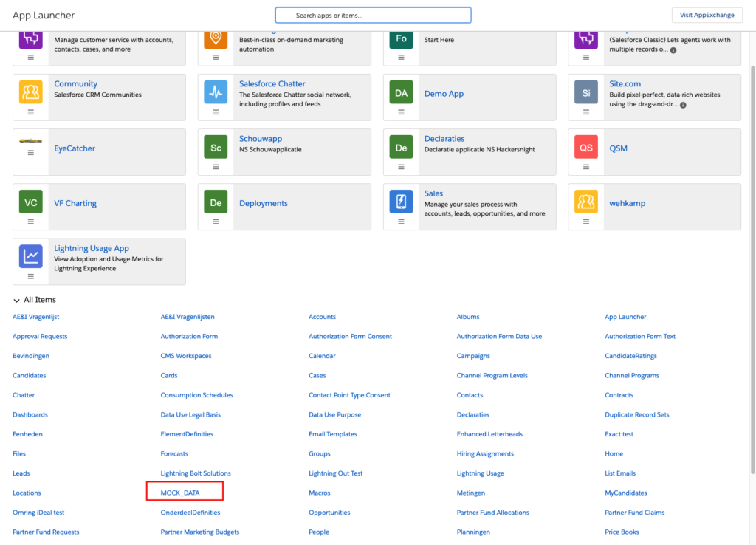The image size is (756, 545).
Task: Go to Forecasts
Action: coord(174,454)
